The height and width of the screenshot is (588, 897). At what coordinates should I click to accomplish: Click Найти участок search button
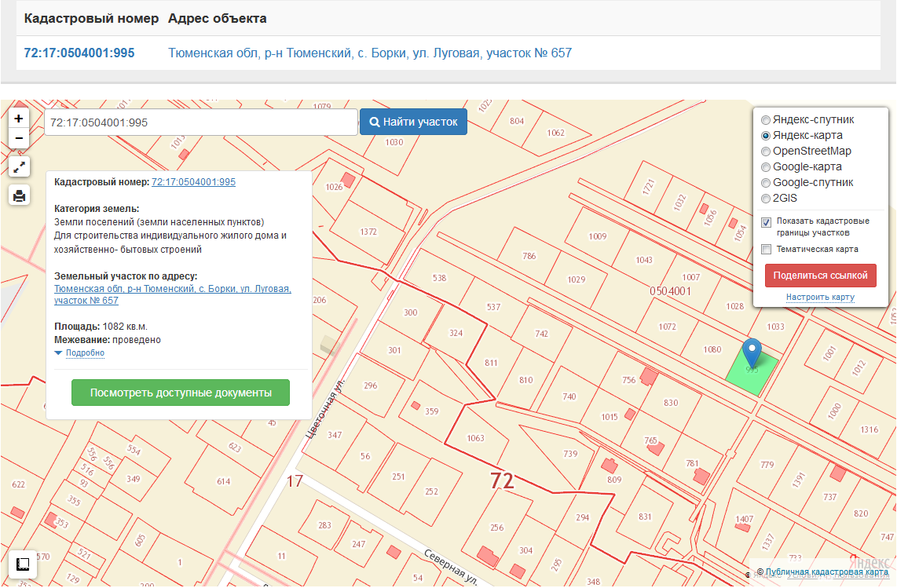point(414,122)
